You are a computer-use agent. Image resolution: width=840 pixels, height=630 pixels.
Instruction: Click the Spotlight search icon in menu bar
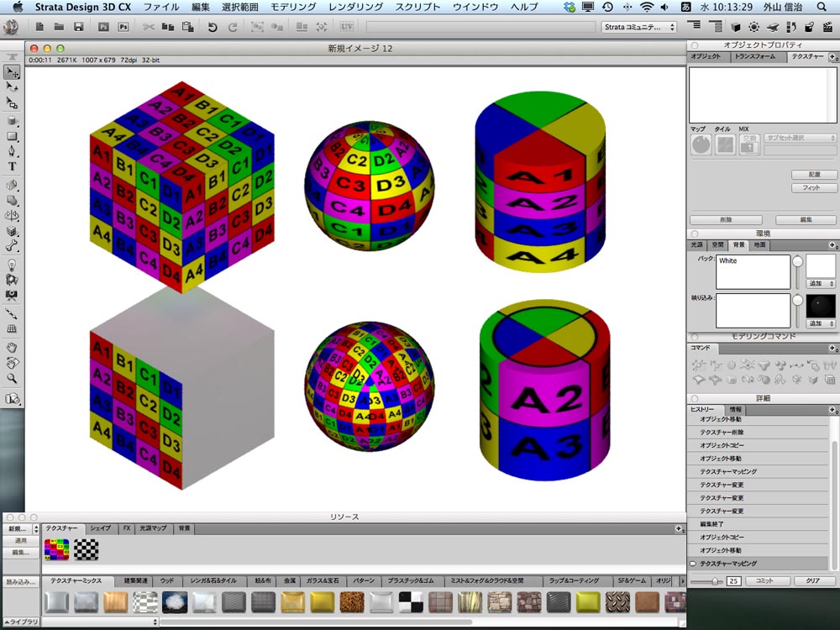822,7
